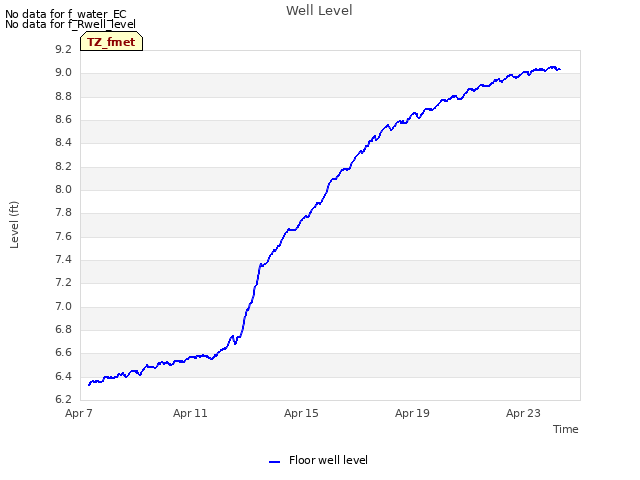Click the 7.8 y-axis label
Viewport: 640px width, 480px height.
[63, 213]
